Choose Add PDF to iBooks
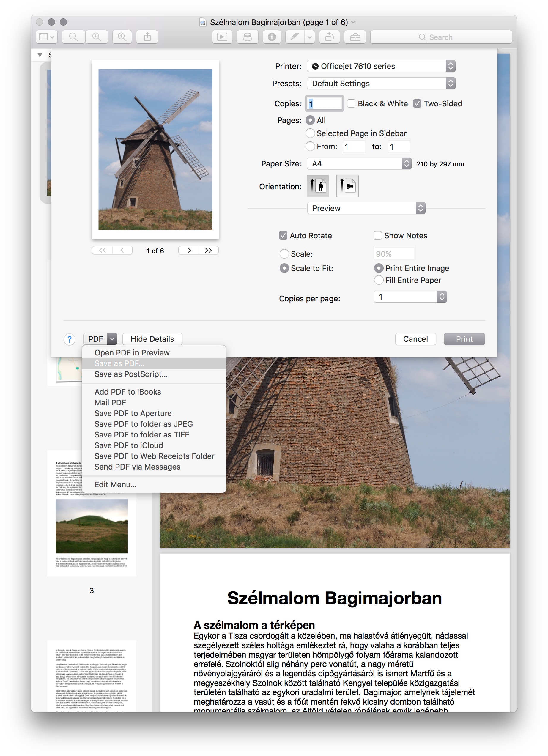Image resolution: width=548 pixels, height=756 pixels. tap(154, 392)
